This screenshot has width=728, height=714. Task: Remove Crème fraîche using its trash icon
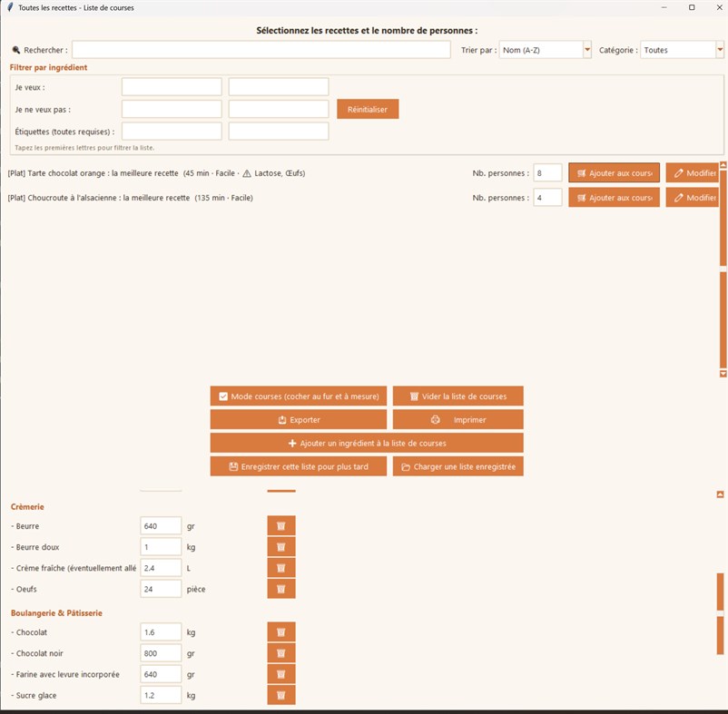(280, 568)
